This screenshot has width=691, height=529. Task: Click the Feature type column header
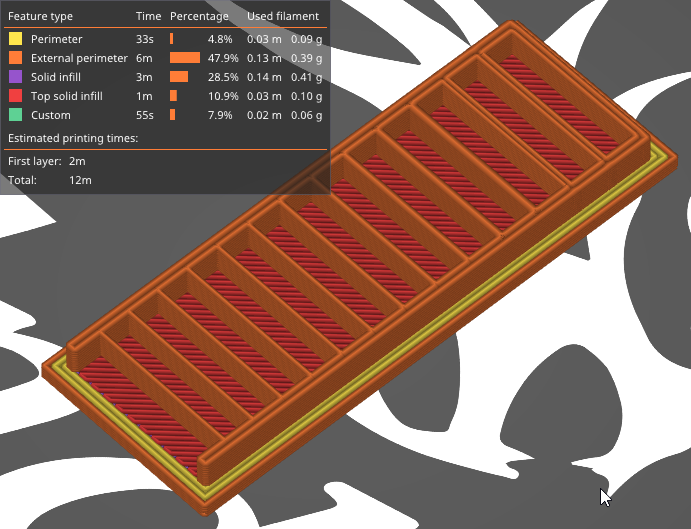click(x=40, y=16)
